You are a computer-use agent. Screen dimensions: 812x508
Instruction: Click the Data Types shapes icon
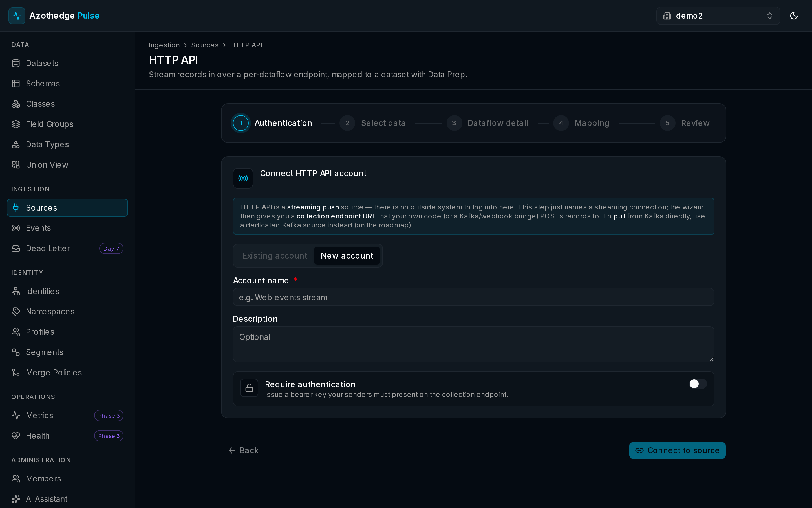[16, 144]
